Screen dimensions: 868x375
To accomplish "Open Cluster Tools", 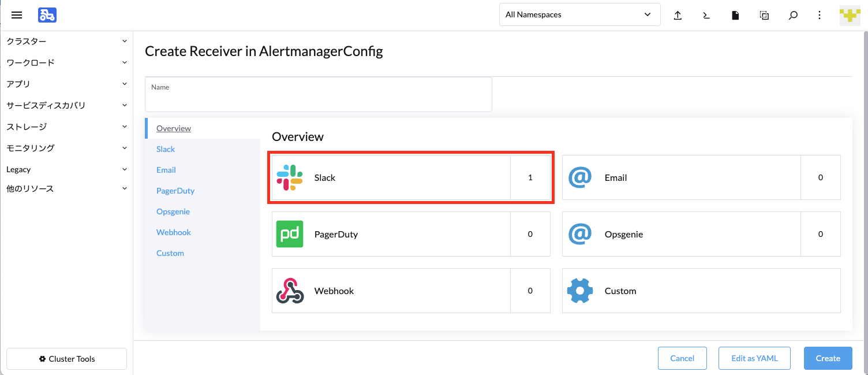I will click(66, 359).
